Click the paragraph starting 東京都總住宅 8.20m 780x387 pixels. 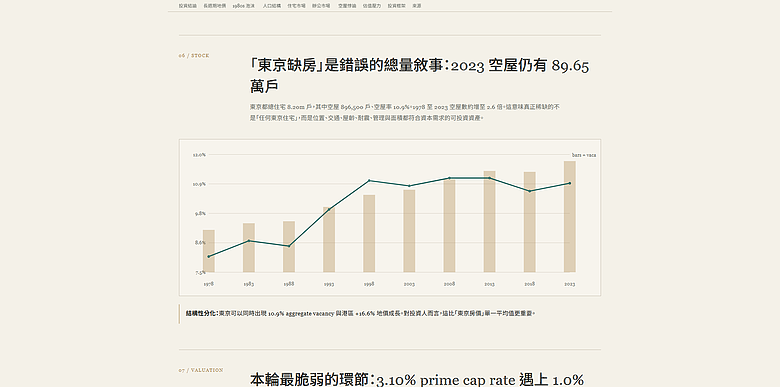coord(405,112)
